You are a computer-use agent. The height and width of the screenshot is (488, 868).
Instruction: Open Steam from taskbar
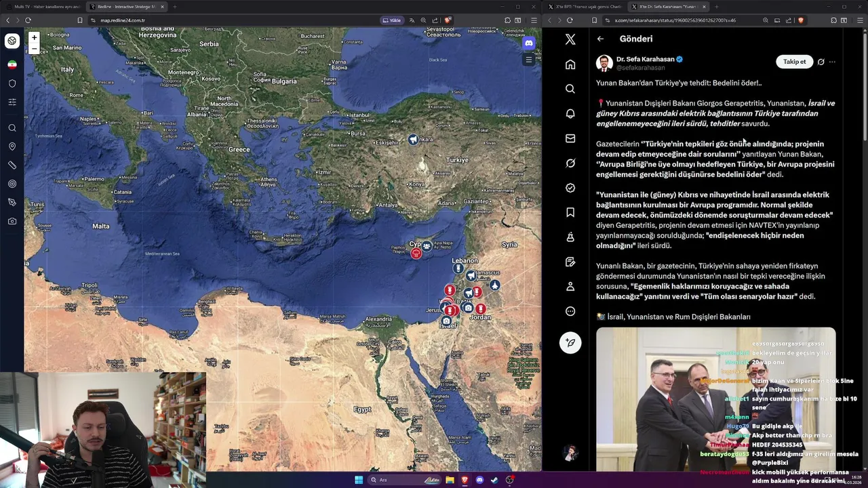[494, 480]
